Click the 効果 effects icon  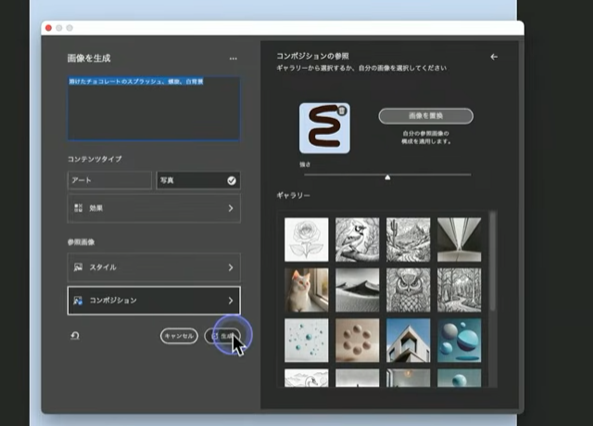pos(78,208)
